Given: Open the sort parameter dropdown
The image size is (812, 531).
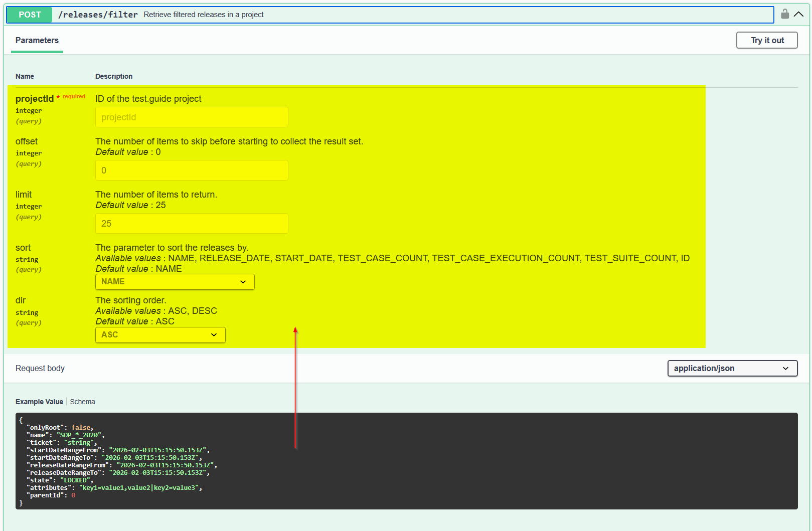Looking at the screenshot, I should (x=174, y=281).
